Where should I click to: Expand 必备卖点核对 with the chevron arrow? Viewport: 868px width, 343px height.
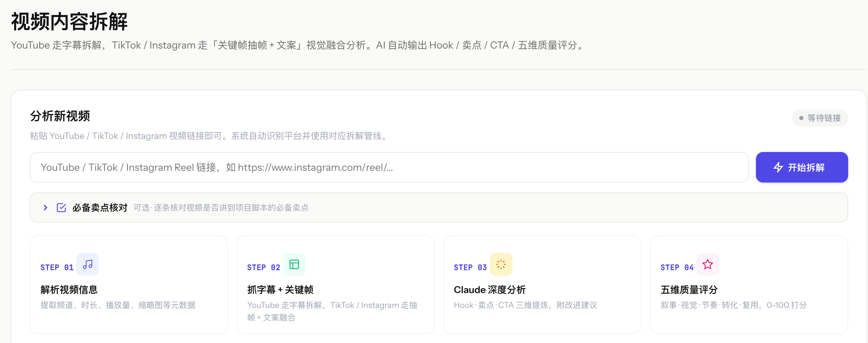pyautogui.click(x=45, y=208)
